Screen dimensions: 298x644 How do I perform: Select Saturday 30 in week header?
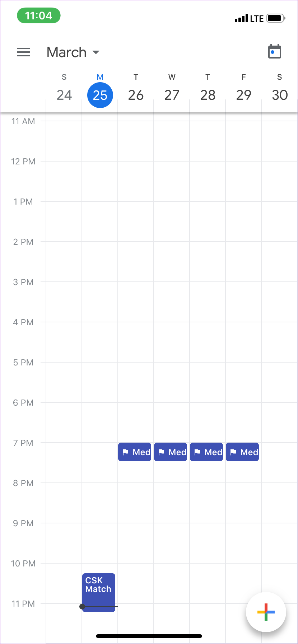pos(280,95)
